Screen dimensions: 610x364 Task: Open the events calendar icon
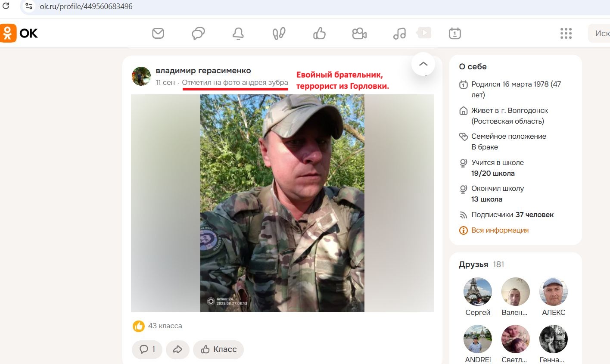tap(456, 33)
